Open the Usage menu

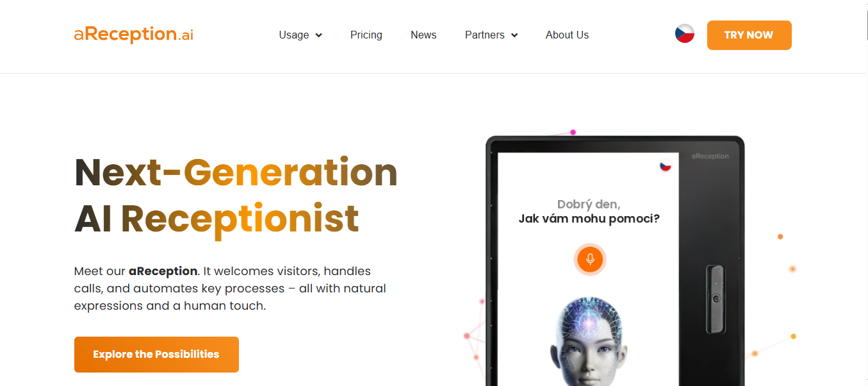tap(294, 35)
